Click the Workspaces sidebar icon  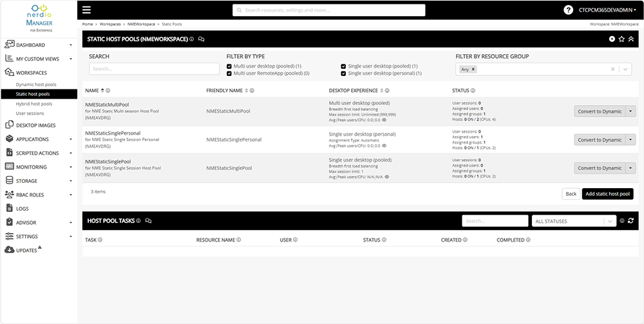[x=10, y=72]
